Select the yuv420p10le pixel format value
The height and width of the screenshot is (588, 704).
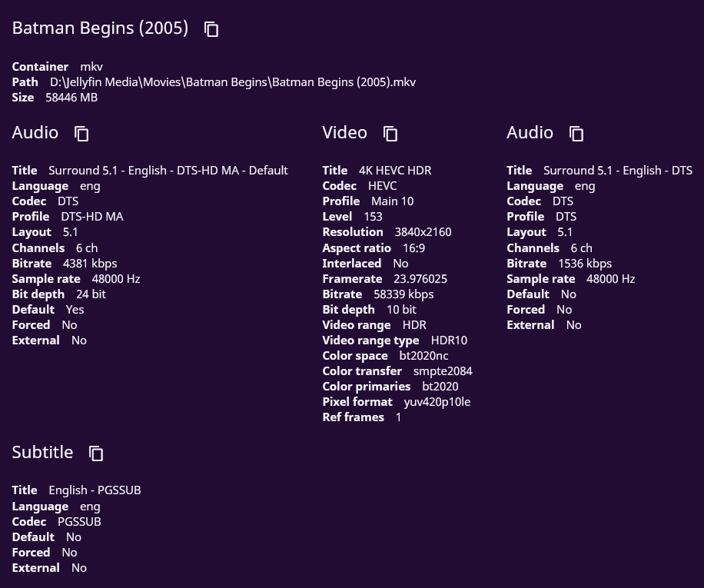click(437, 402)
